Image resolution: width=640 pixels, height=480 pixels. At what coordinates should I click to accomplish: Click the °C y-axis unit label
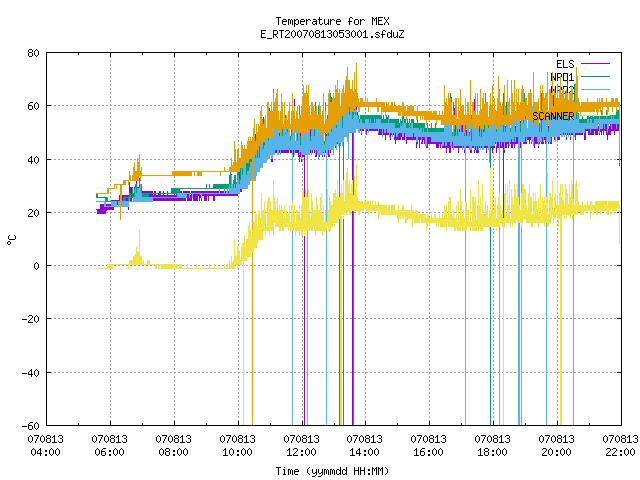click(12, 240)
